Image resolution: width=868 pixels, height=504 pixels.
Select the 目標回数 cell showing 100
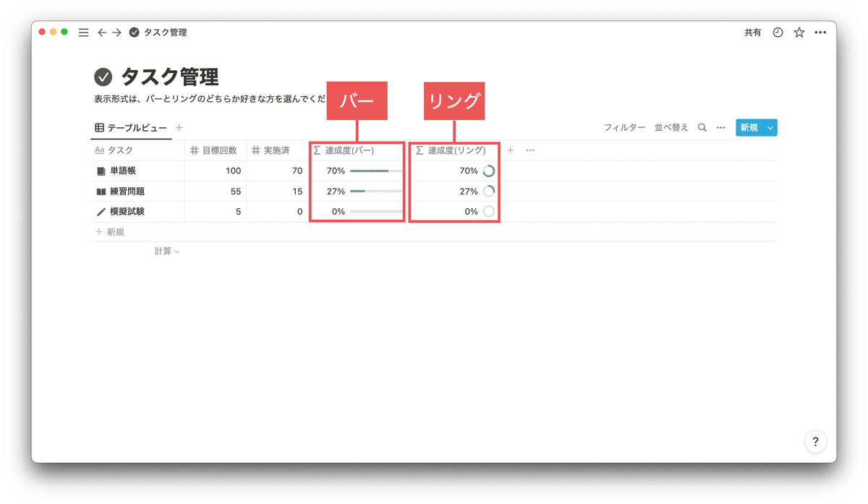pyautogui.click(x=216, y=171)
